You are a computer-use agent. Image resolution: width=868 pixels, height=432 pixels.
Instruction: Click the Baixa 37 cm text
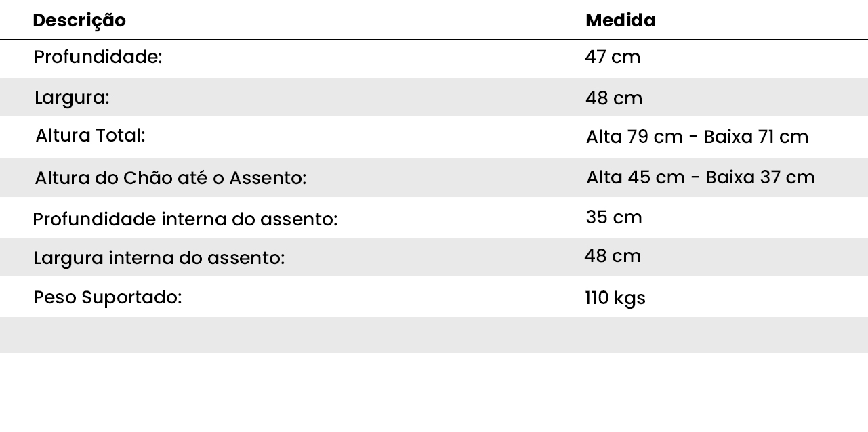point(760,178)
